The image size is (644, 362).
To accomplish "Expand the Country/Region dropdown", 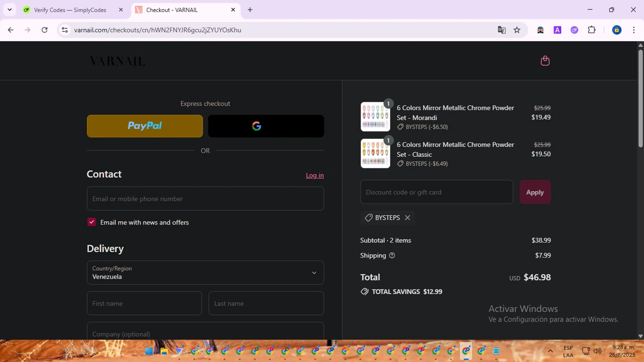I will click(x=205, y=272).
